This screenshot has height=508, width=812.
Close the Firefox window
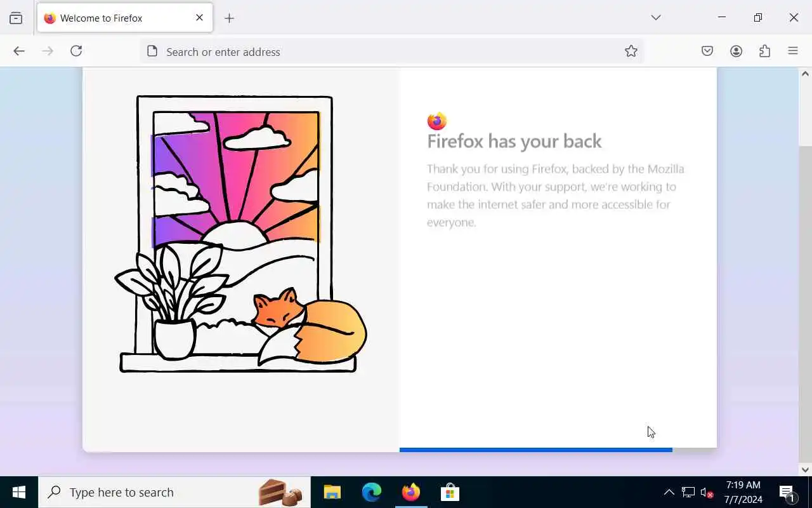794,18
